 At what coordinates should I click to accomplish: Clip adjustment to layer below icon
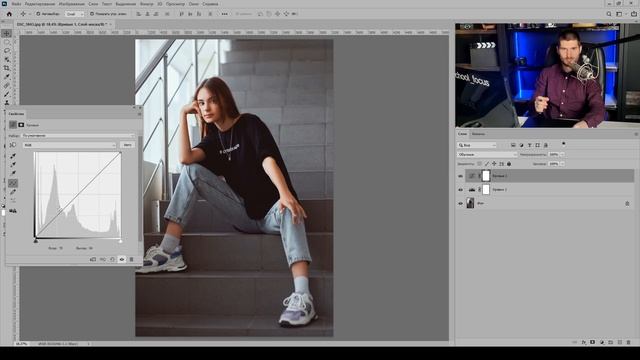click(93, 260)
